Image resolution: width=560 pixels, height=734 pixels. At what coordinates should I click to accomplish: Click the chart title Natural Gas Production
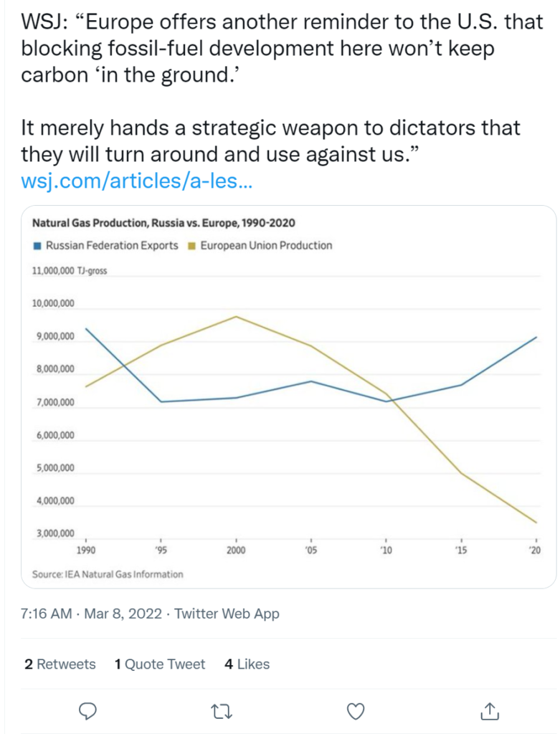pos(163,223)
